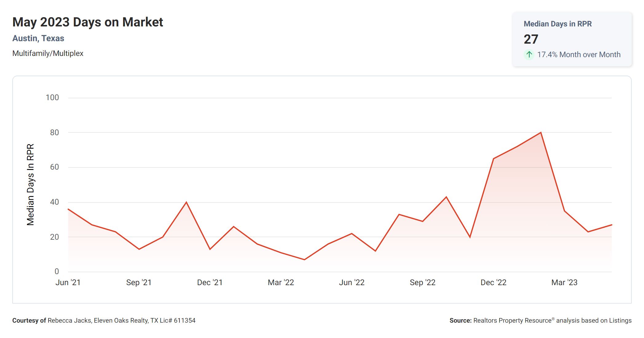644x338 pixels.
Task: Click the May 2023 Days on Market title
Action: point(88,22)
